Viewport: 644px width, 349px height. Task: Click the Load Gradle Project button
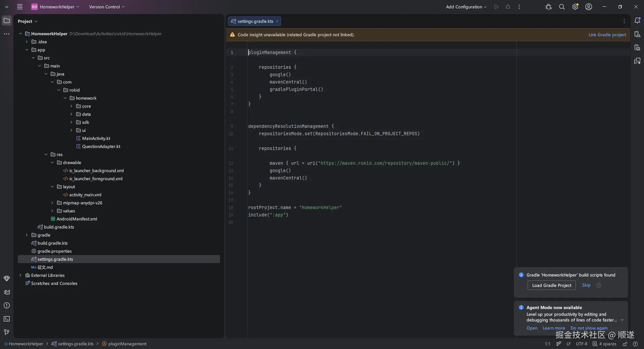pos(551,285)
